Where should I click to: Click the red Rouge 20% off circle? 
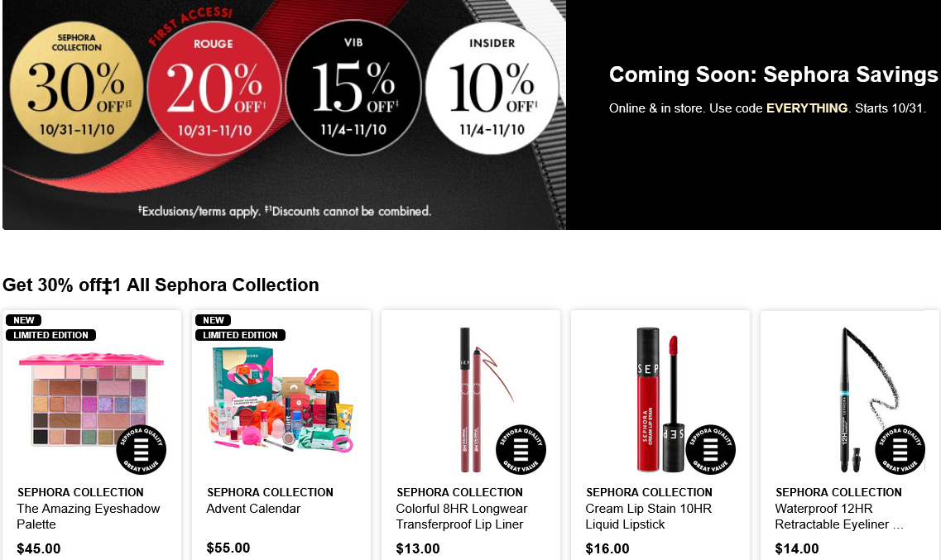[214, 89]
